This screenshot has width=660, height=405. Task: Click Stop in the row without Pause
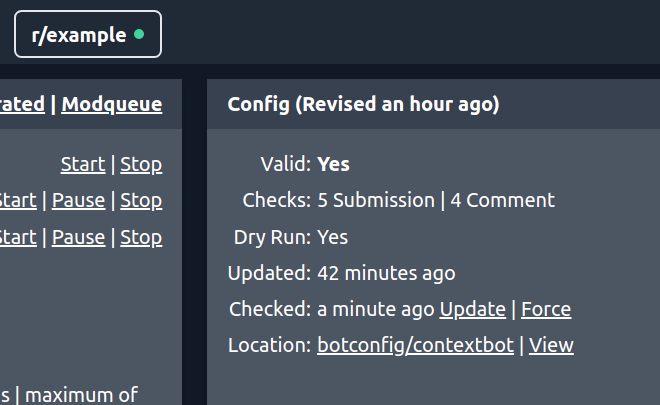click(141, 164)
